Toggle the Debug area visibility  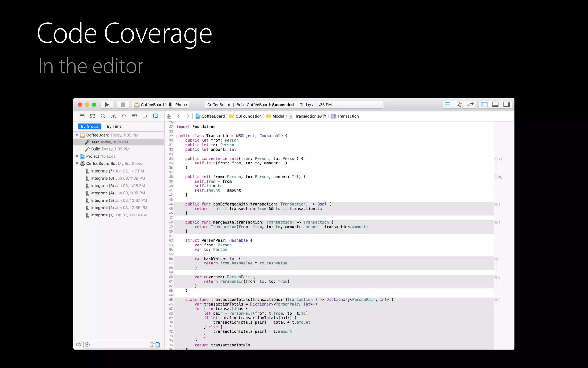495,105
